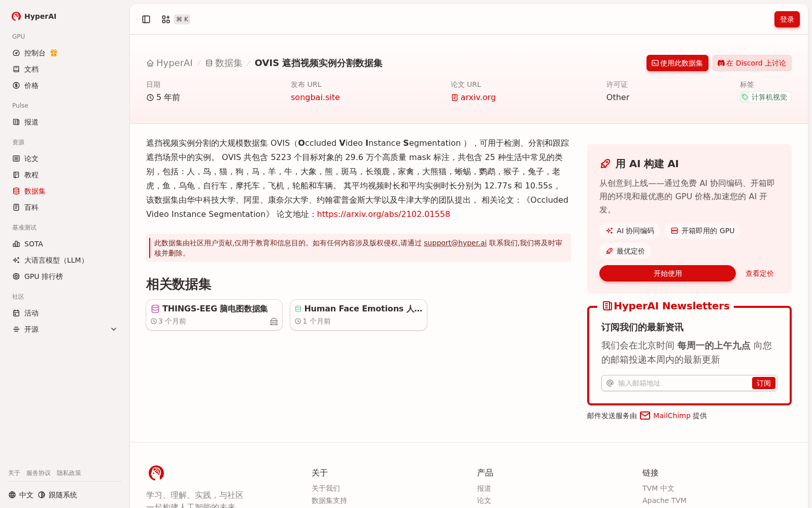The height and width of the screenshot is (508, 812).
Task: Open arxiv.org/abs/2102.01558 link in description
Action: 384,214
